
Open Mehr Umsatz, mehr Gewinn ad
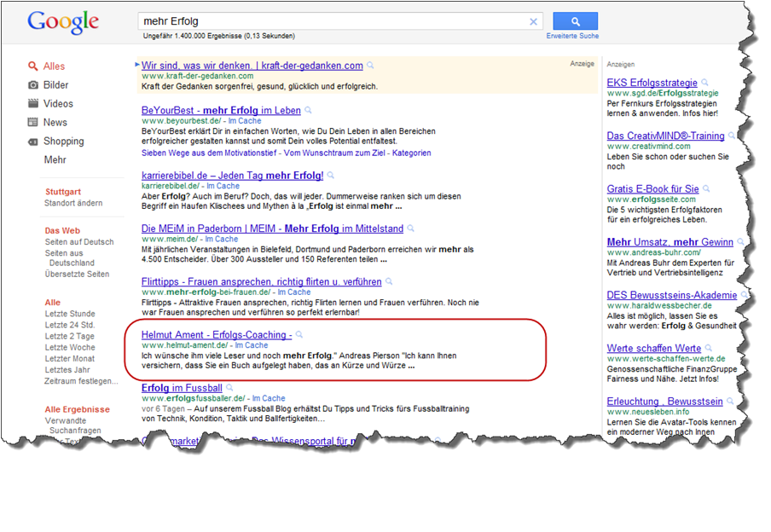click(x=670, y=242)
